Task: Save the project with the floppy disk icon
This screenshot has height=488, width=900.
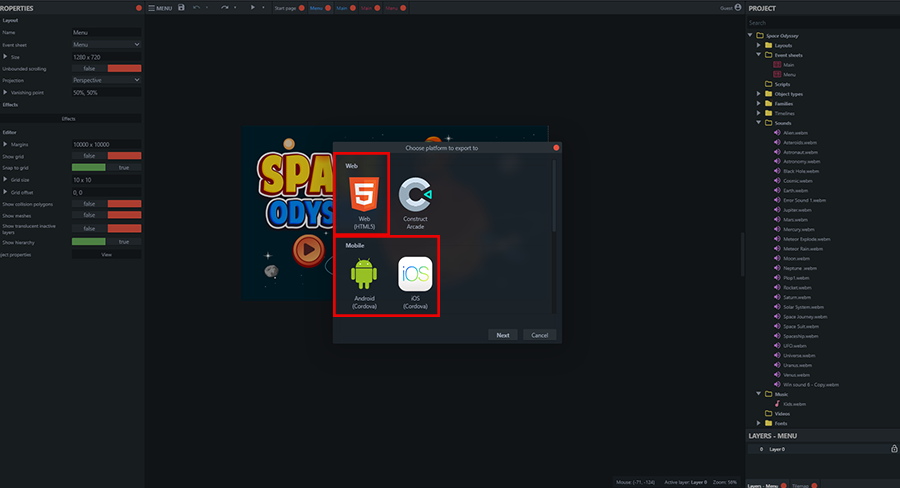Action: click(181, 7)
